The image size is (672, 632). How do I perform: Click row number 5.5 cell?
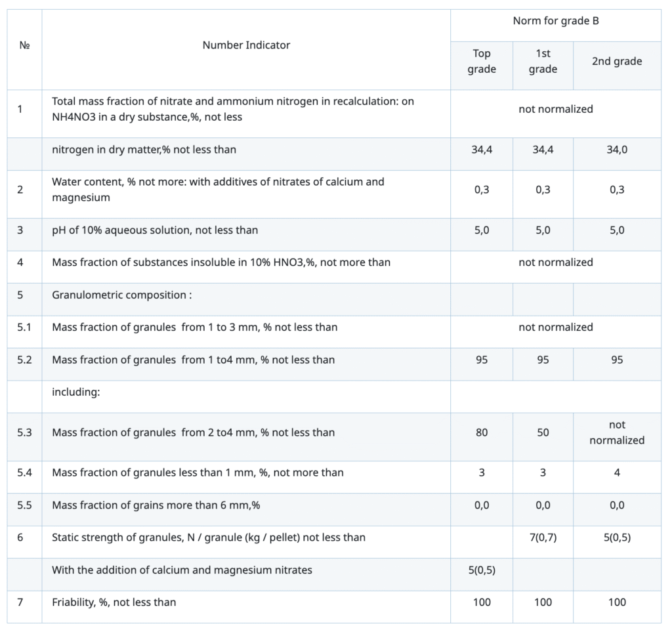coord(25,505)
